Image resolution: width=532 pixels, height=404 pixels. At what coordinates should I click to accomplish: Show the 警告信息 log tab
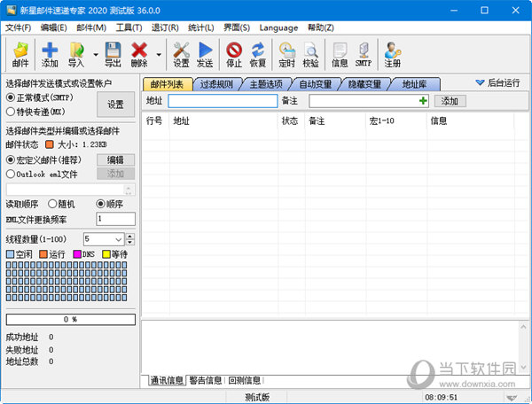(x=206, y=380)
